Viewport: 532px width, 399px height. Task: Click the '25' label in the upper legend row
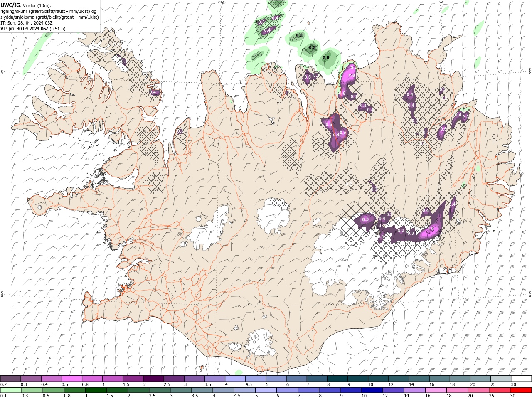point(493,384)
